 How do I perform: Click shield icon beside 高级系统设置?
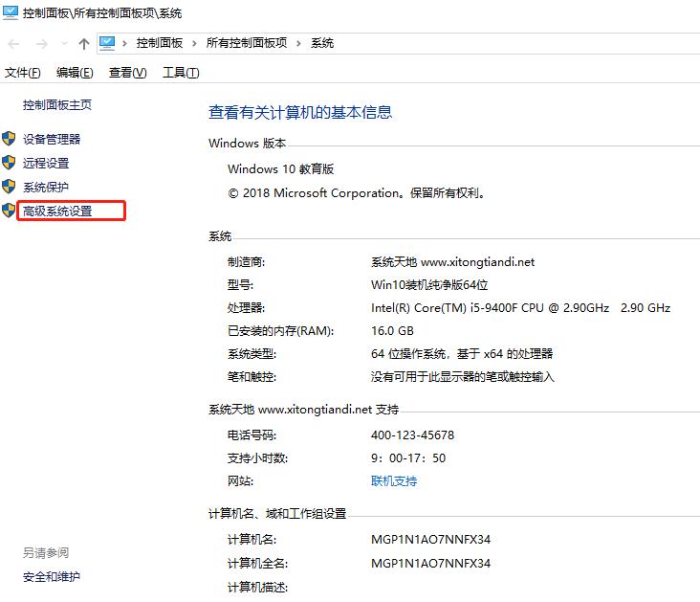[x=9, y=210]
